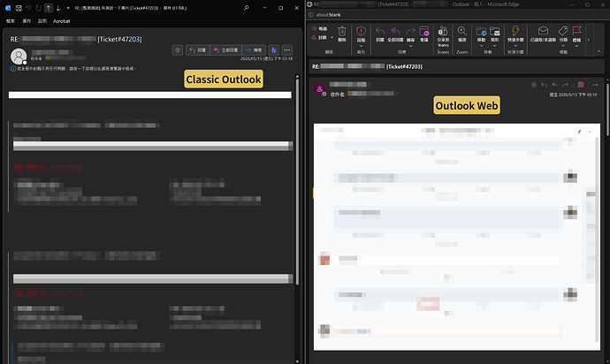Toggle the sun dark-mode switch in the Classic Outlook message header
610x364 pixels.
178,50
